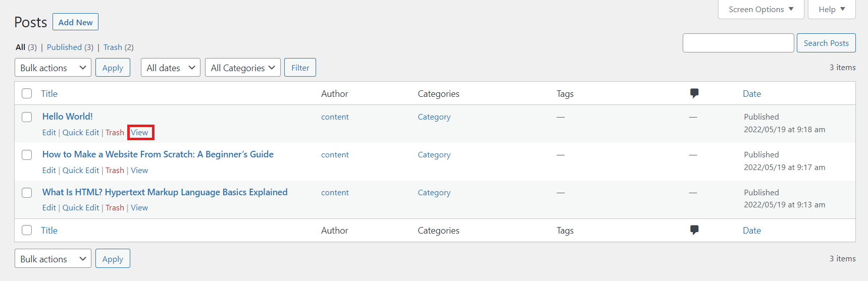
Task: Click the Add New post button
Action: [x=75, y=22]
